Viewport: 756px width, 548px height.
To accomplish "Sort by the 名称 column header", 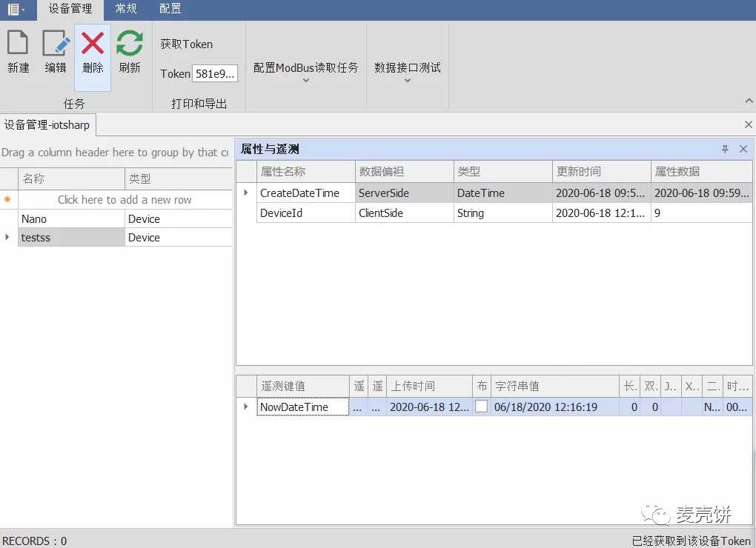I will tap(71, 178).
